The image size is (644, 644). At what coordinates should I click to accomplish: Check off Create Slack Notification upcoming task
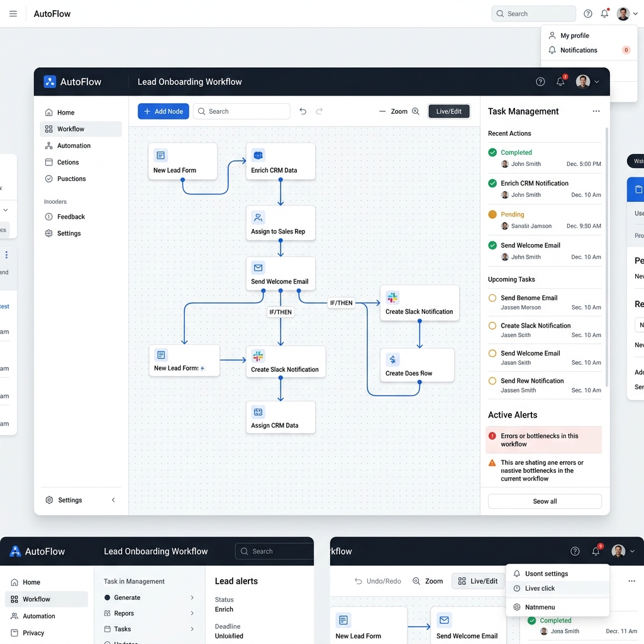[x=492, y=326]
